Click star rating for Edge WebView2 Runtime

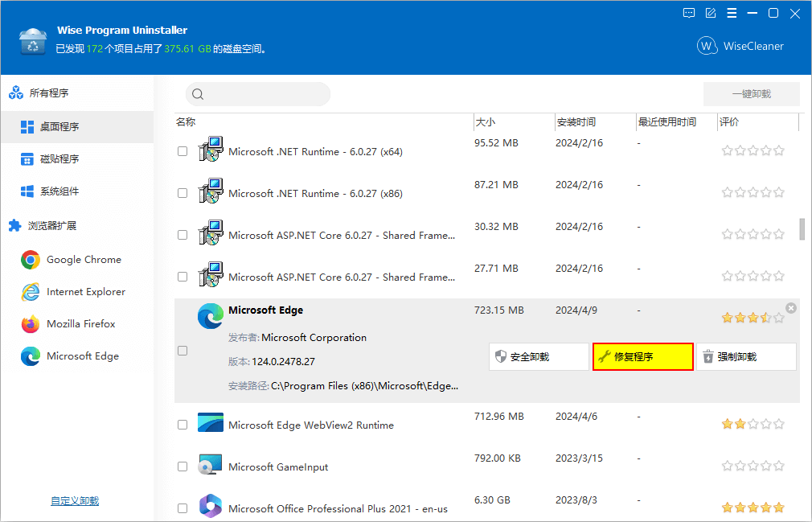coord(753,424)
